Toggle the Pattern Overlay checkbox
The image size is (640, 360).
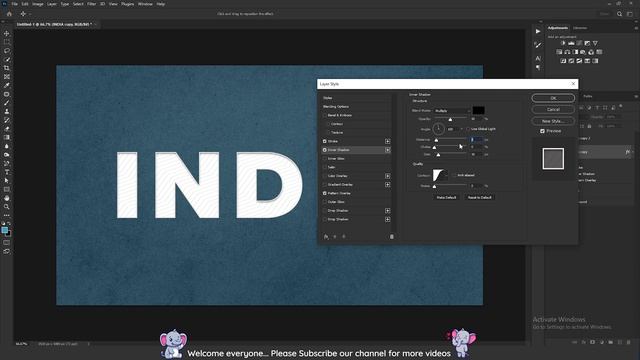pyautogui.click(x=325, y=193)
